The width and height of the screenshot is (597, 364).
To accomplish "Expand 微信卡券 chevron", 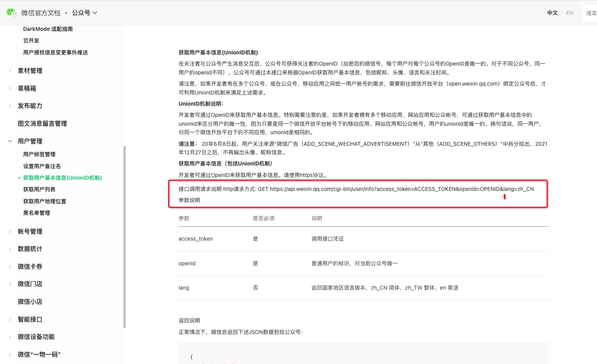I will tap(10, 266).
